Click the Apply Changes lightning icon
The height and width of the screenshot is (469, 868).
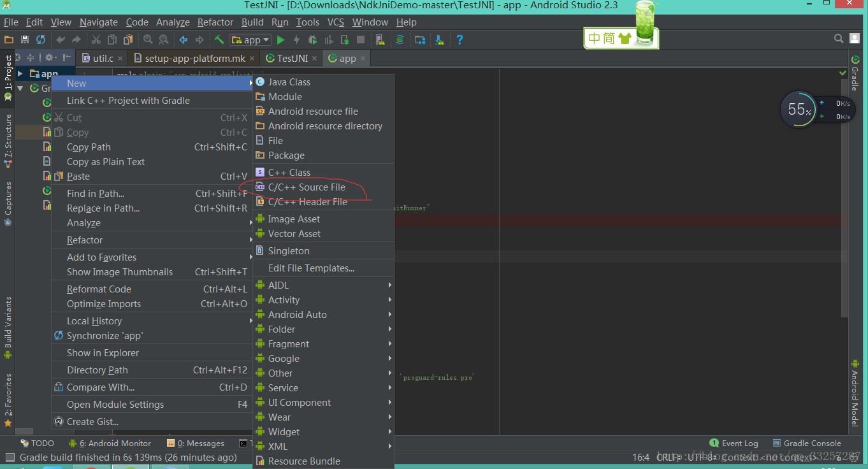pyautogui.click(x=296, y=40)
